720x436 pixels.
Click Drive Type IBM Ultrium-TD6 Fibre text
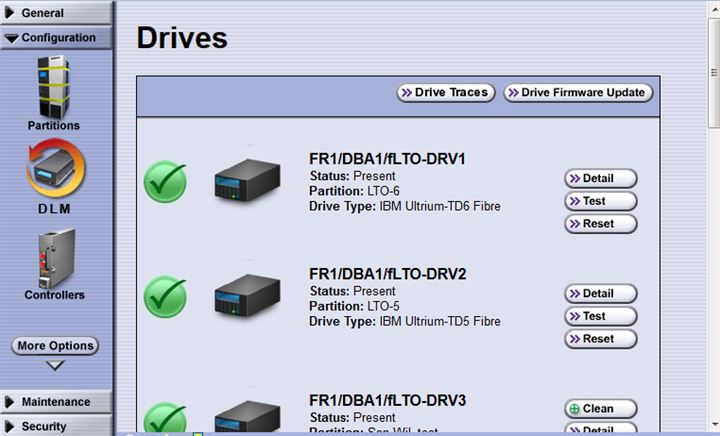pyautogui.click(x=405, y=206)
